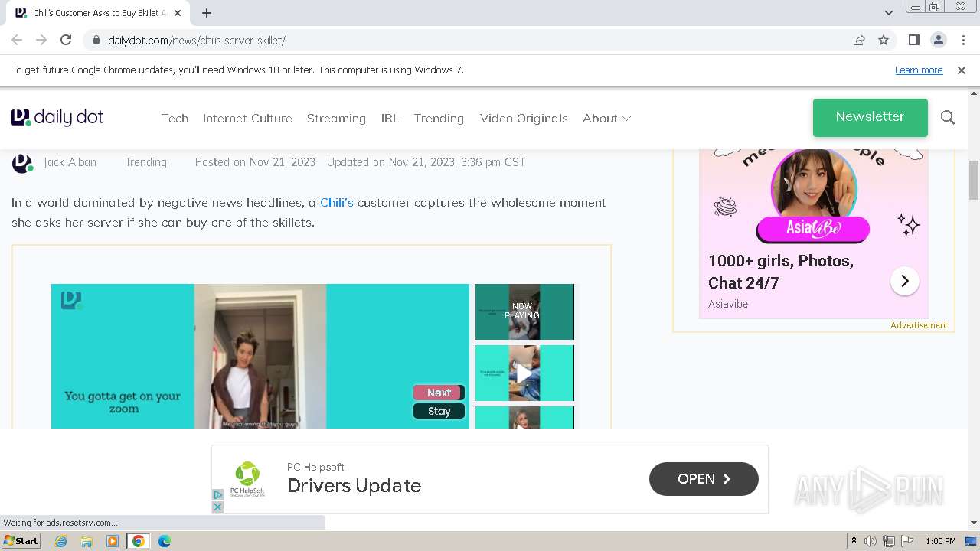Open a new tab with the plus button
The height and width of the screenshot is (551, 980).
click(207, 13)
